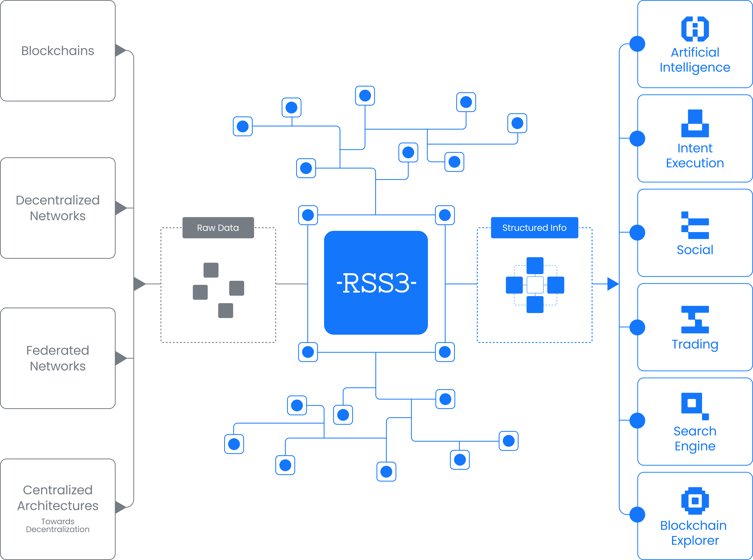Click the gray arrow beside Blockchains
The width and height of the screenshot is (753, 560).
[x=121, y=51]
